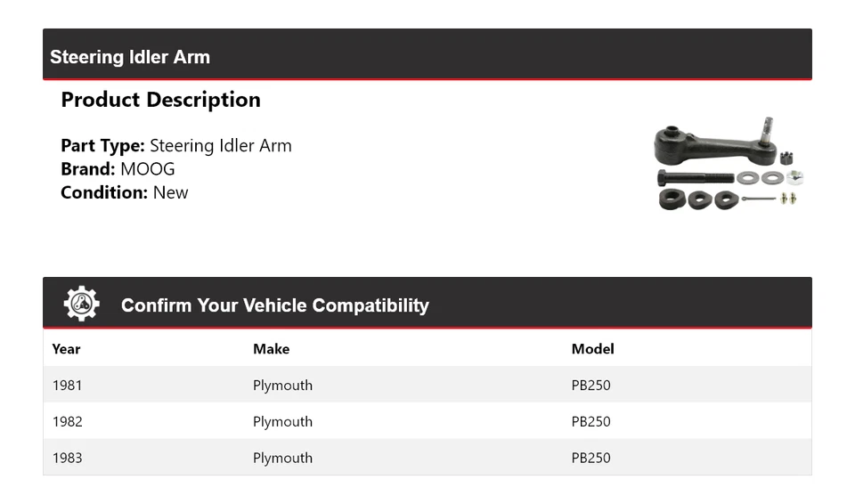Image resolution: width=855 pixels, height=504 pixels.
Task: Click the Steering Idler Arm header title
Action: click(130, 57)
